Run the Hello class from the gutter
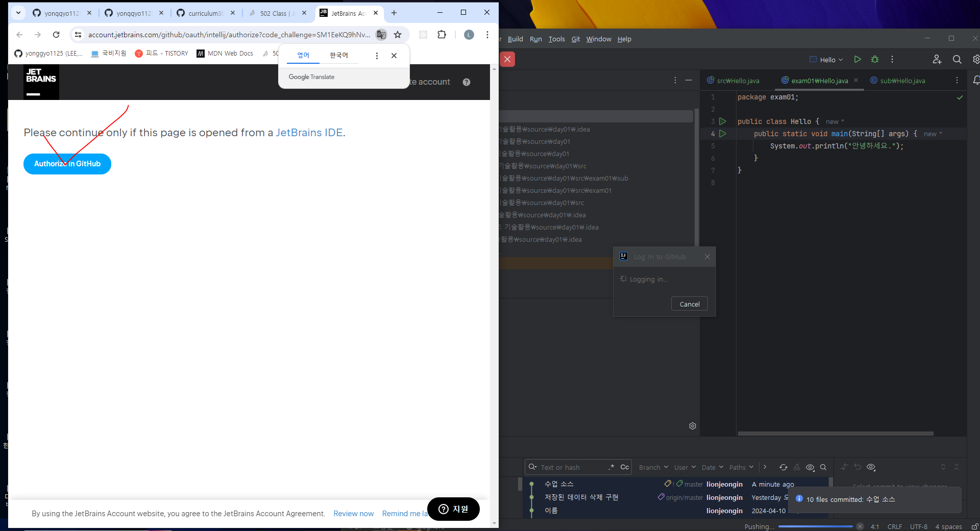Screen dimensions: 980x531 (723, 121)
